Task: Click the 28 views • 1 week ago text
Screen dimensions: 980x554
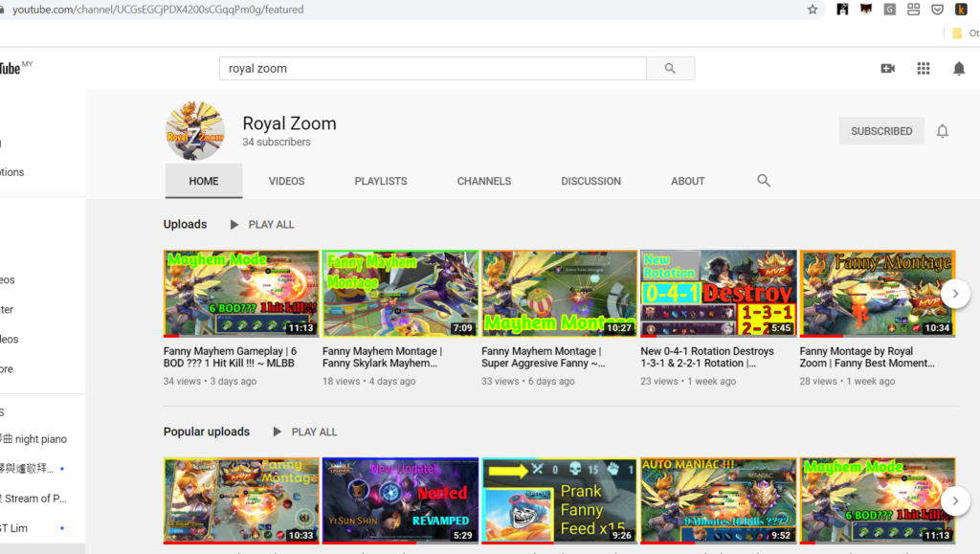Action: coord(848,381)
